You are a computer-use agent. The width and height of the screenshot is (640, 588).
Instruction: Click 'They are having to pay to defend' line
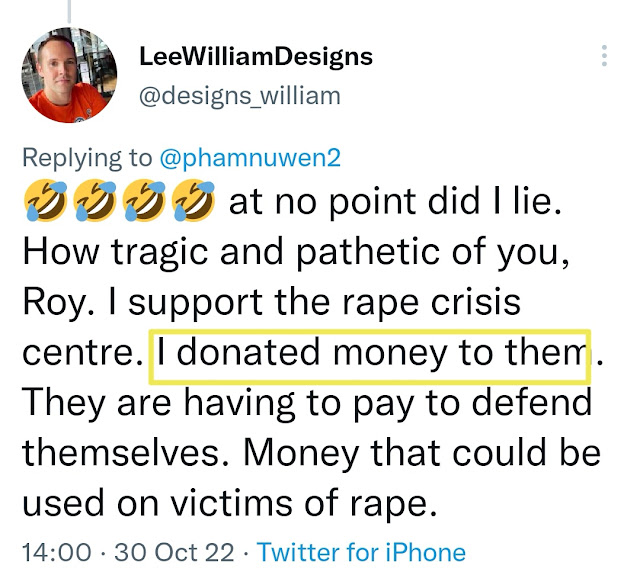305,402
